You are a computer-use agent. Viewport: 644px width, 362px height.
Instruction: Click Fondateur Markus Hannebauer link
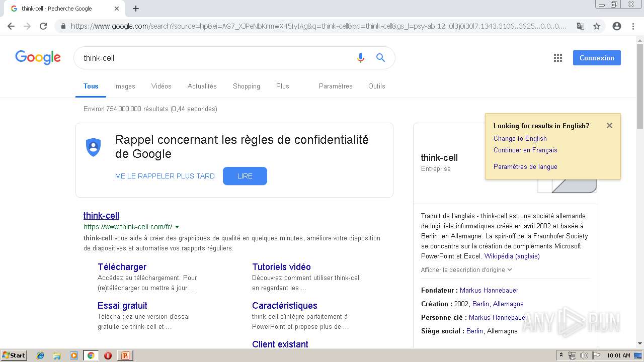pos(489,290)
